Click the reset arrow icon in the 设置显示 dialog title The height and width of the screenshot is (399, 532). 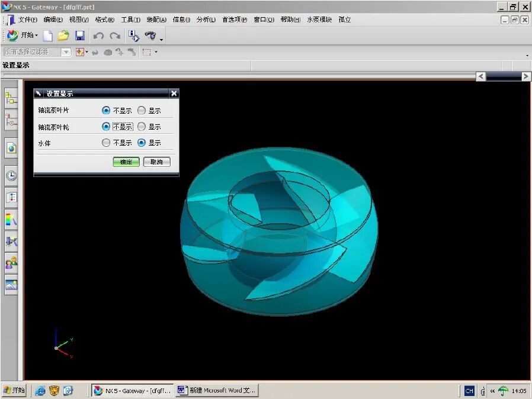[x=39, y=93]
